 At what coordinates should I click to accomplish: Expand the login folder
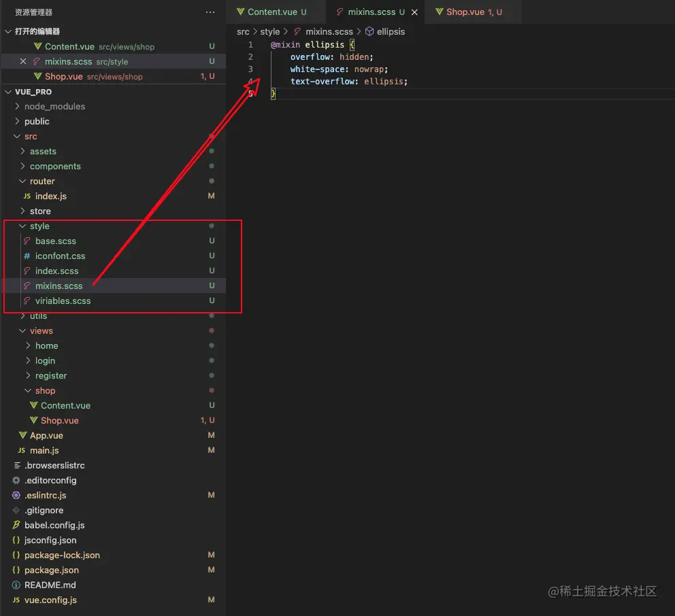point(29,360)
